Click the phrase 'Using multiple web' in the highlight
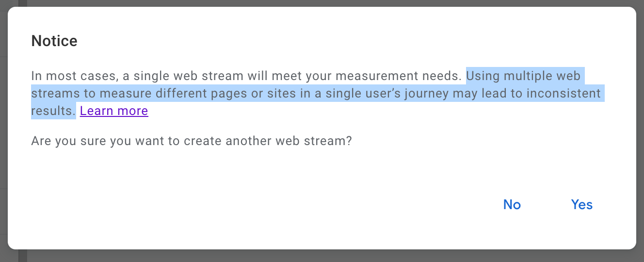 coord(523,76)
